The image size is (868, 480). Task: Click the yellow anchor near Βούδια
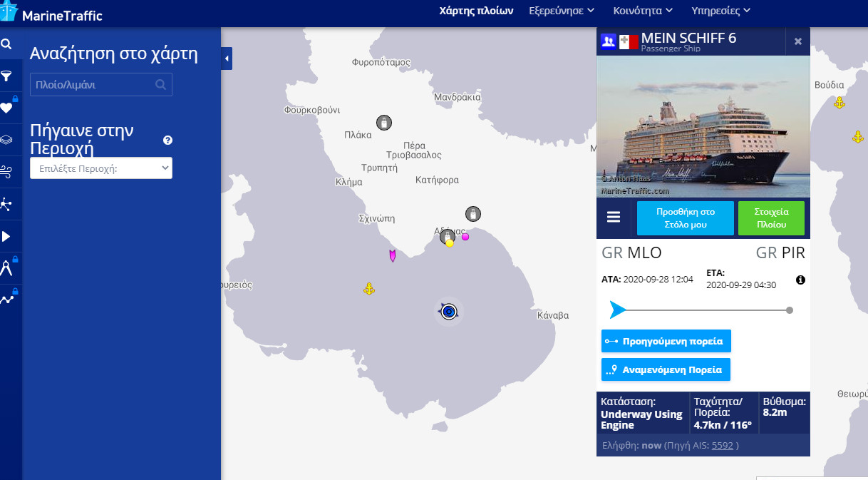(839, 103)
